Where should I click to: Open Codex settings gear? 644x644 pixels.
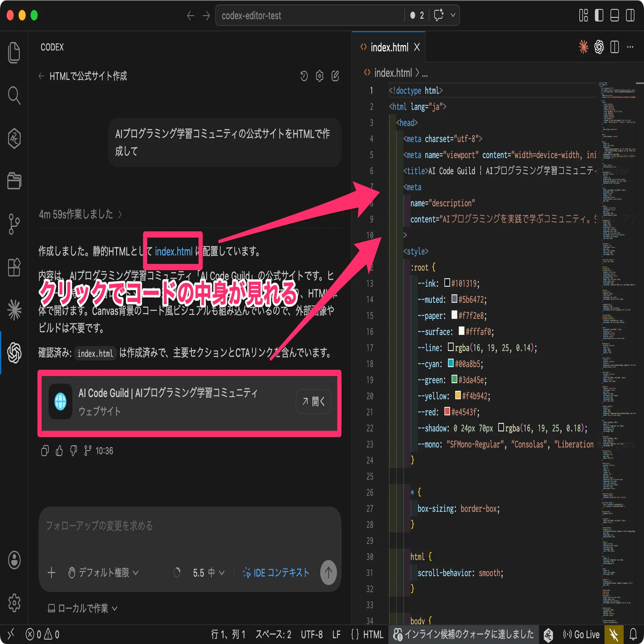click(320, 76)
